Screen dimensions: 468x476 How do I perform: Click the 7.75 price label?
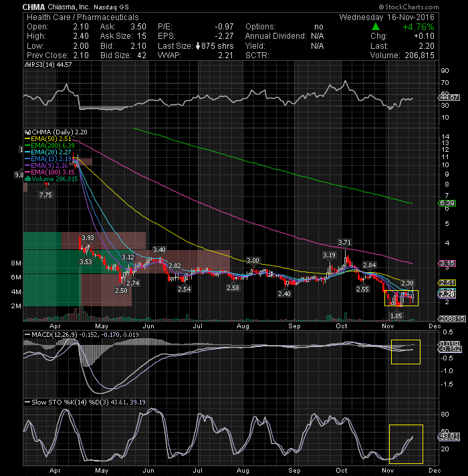45,195
